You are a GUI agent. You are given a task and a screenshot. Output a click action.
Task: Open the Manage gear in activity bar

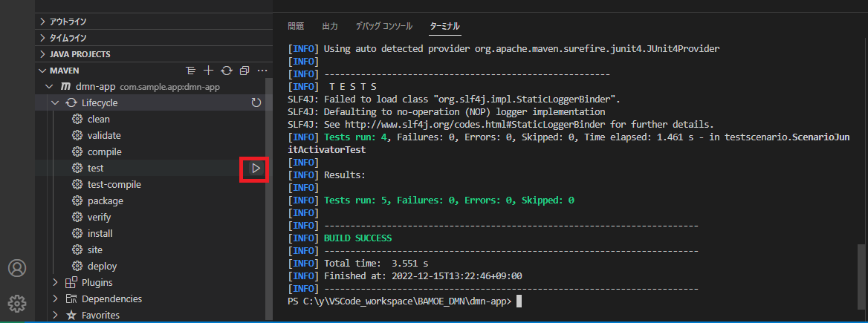coord(17,303)
